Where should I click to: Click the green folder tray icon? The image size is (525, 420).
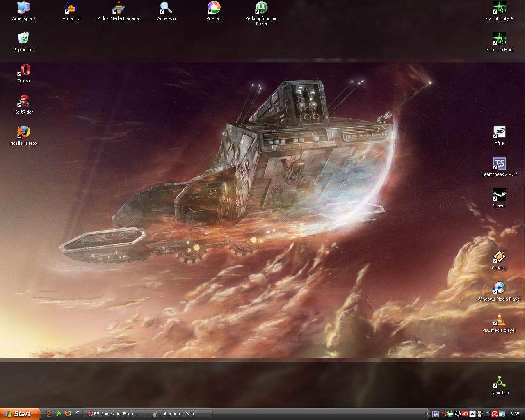click(450, 414)
